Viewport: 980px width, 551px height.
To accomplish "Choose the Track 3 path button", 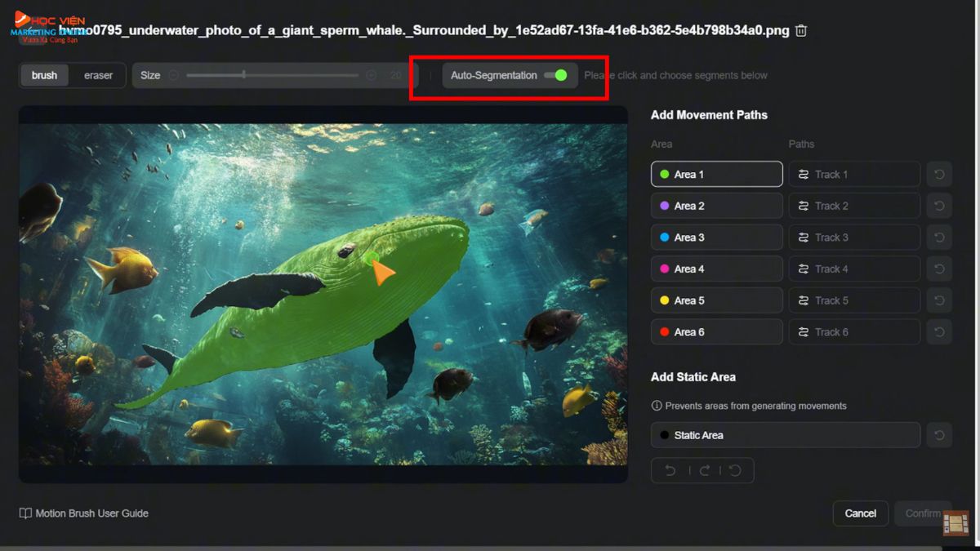I will point(854,238).
